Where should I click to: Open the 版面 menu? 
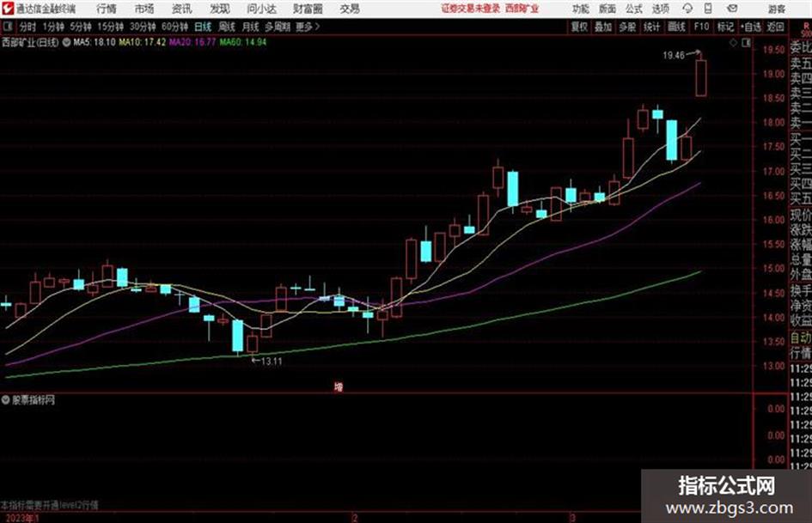(607, 9)
